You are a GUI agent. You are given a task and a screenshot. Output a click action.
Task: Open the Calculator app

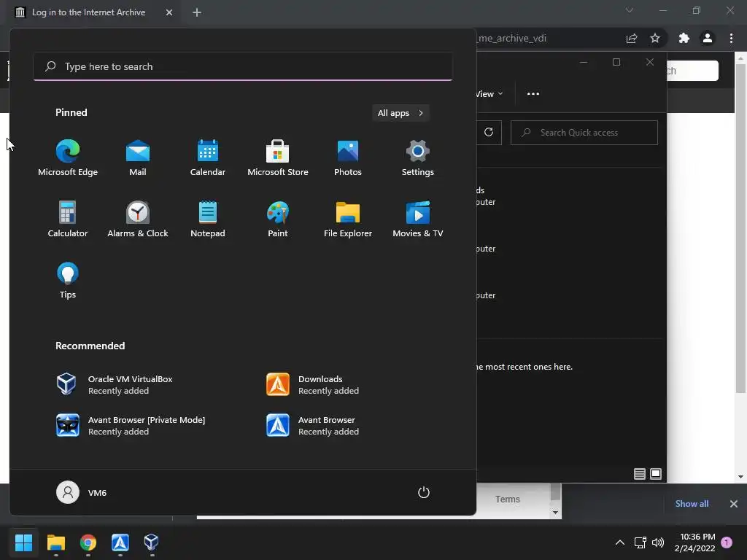(68, 219)
